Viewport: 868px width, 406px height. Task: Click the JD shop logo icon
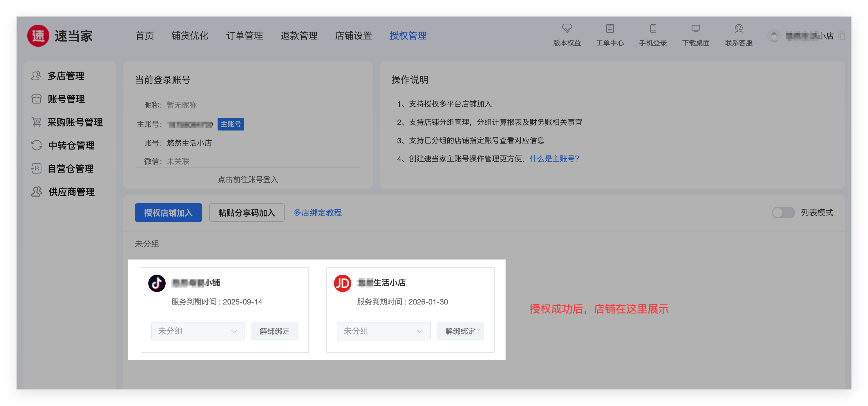tap(342, 283)
